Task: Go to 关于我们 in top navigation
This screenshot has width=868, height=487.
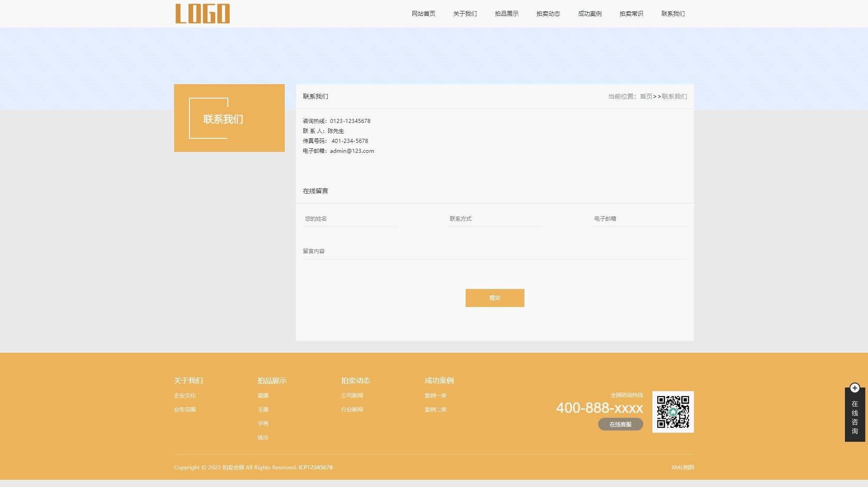Action: [x=465, y=14]
